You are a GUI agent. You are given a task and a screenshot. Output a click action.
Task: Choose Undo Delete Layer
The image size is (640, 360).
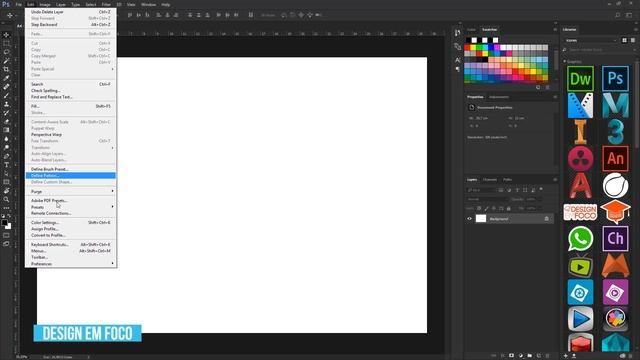pyautogui.click(x=71, y=12)
